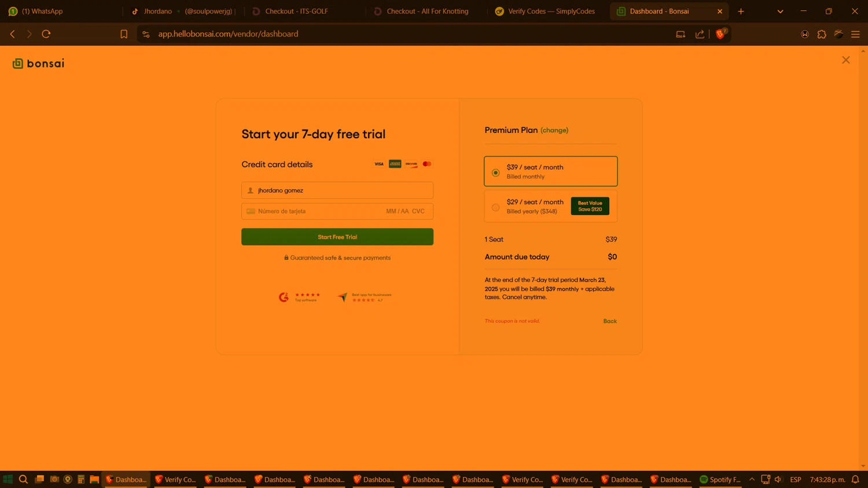
Task: Click the Visa card icon
Action: tap(379, 164)
